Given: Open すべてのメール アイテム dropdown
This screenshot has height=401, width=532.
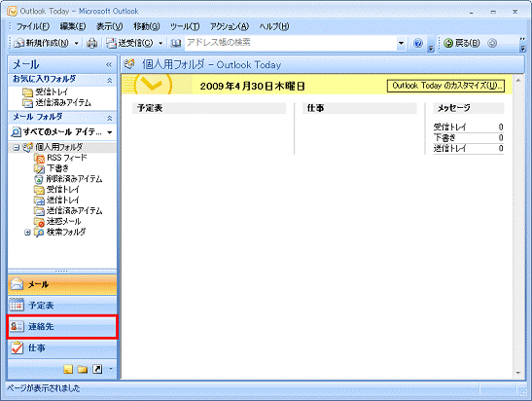Looking at the screenshot, I should point(110,132).
